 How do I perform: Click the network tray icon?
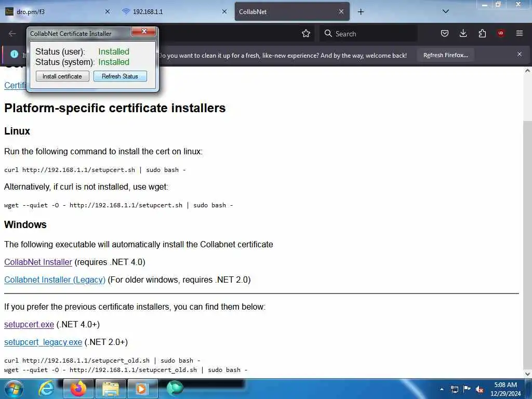coord(454,389)
